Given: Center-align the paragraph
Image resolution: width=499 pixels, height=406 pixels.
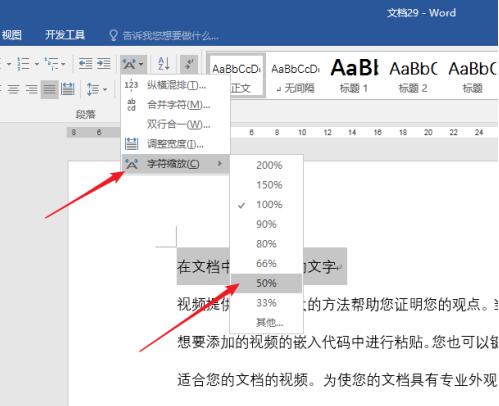Looking at the screenshot, I should pyautogui.click(x=14, y=89).
